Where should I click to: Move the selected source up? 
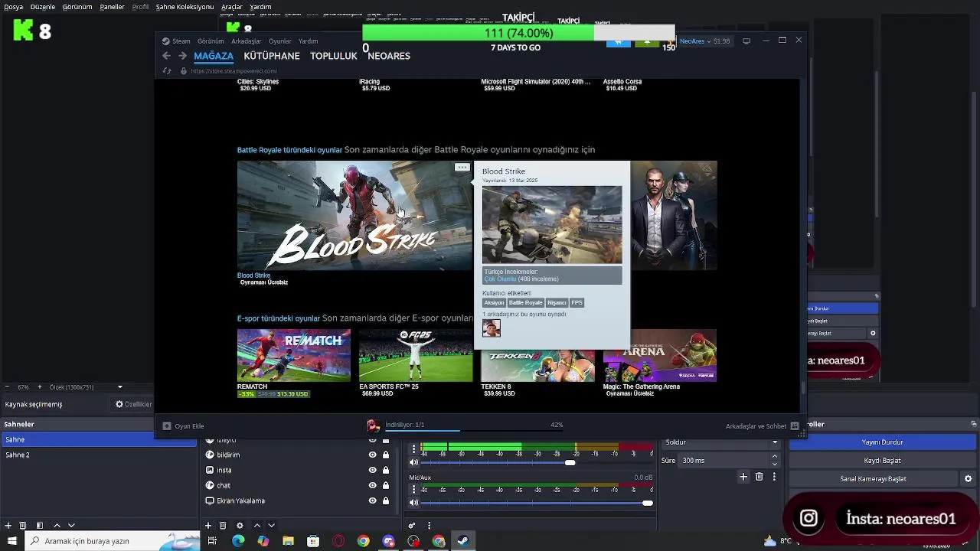click(257, 526)
